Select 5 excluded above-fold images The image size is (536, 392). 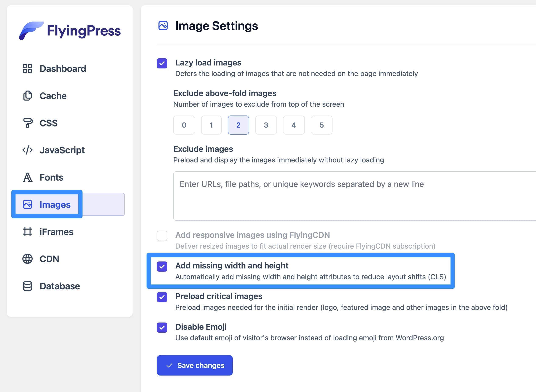322,125
